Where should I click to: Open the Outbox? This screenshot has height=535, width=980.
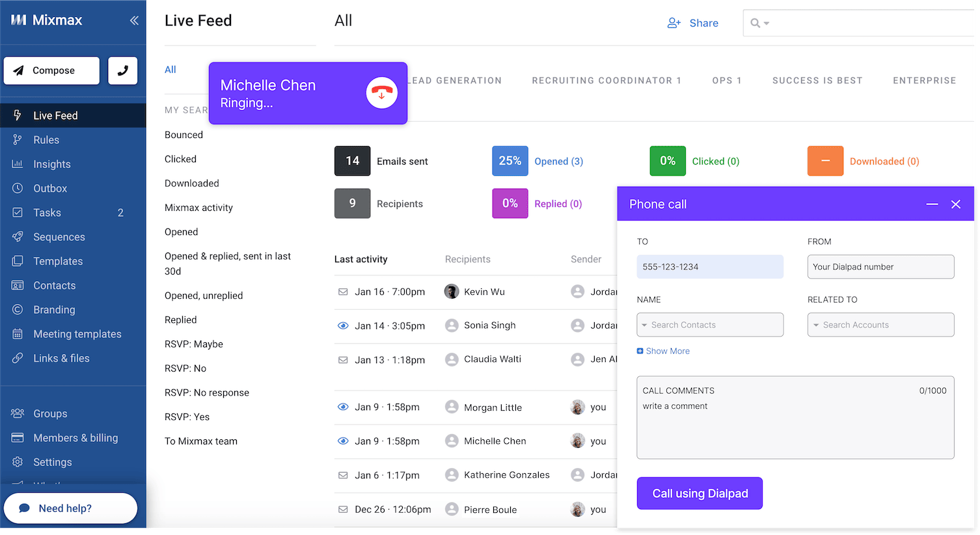tap(49, 188)
